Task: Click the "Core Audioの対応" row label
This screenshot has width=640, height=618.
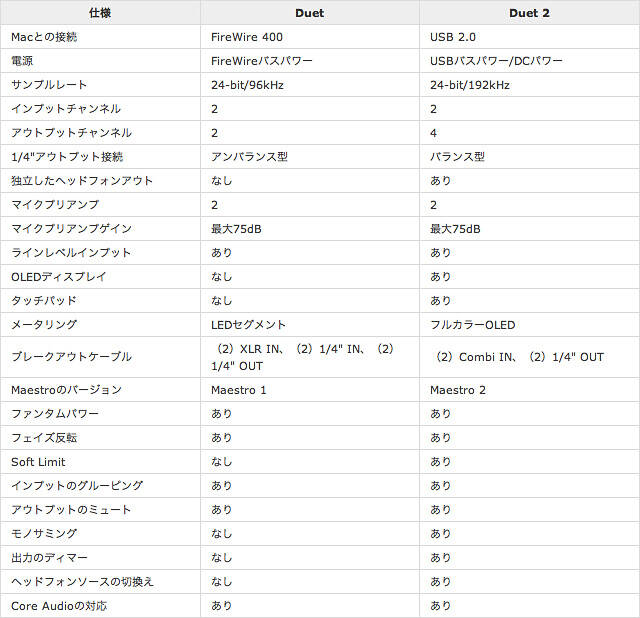Action: tap(59, 606)
